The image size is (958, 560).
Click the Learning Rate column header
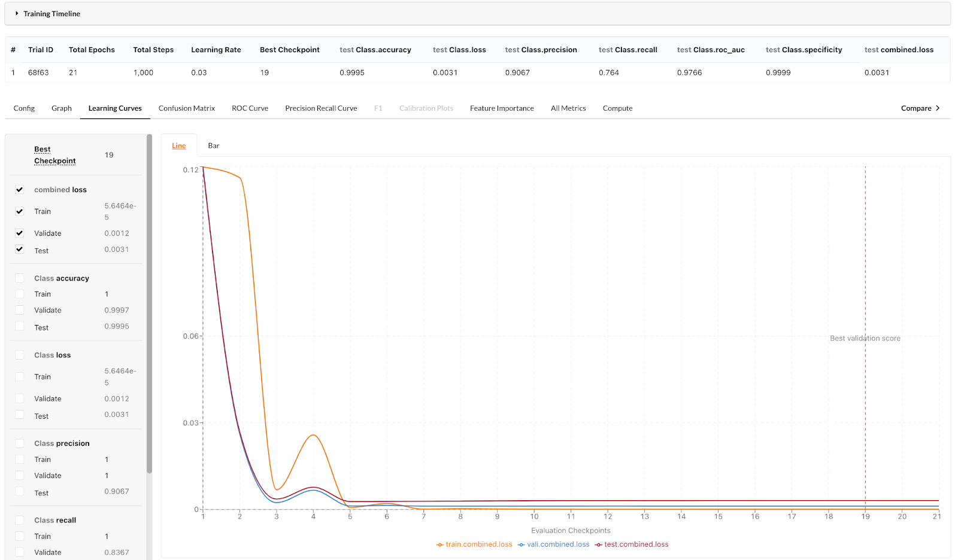[x=216, y=50]
